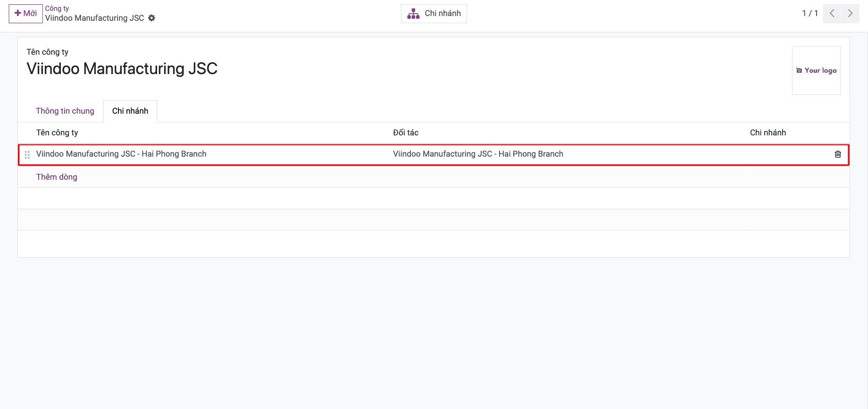Switch to Thông tin chung tab
The height and width of the screenshot is (409, 868).
pos(65,111)
